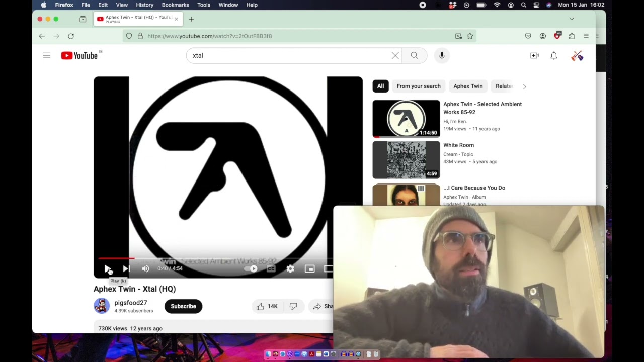Screen dimensions: 644x362
Task: Open video player settings gear
Action: pos(290,269)
